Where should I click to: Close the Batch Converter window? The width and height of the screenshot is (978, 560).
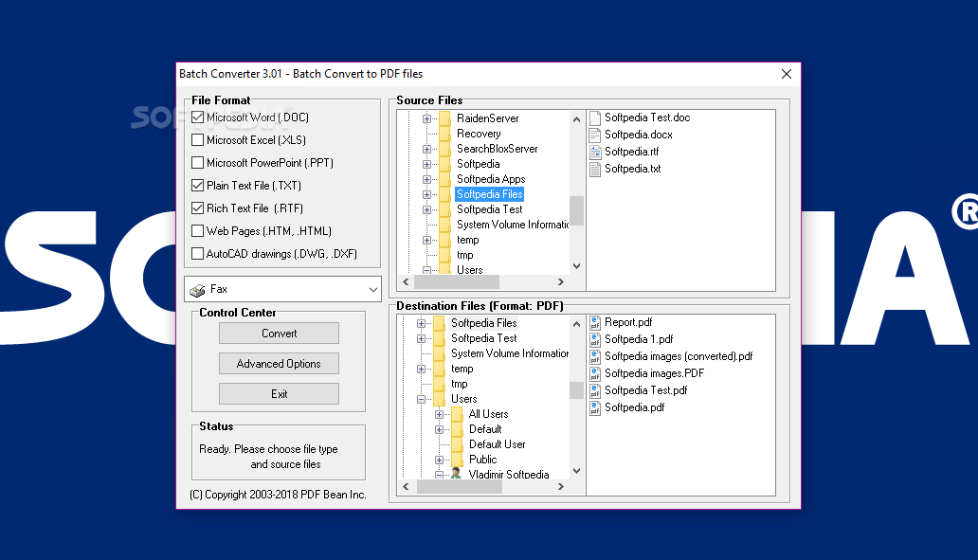tap(786, 74)
